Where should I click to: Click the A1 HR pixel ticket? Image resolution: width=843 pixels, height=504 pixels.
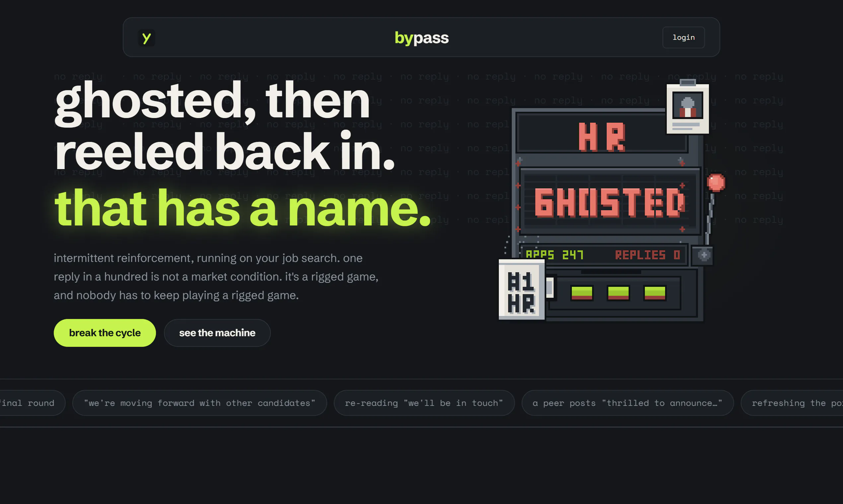521,290
